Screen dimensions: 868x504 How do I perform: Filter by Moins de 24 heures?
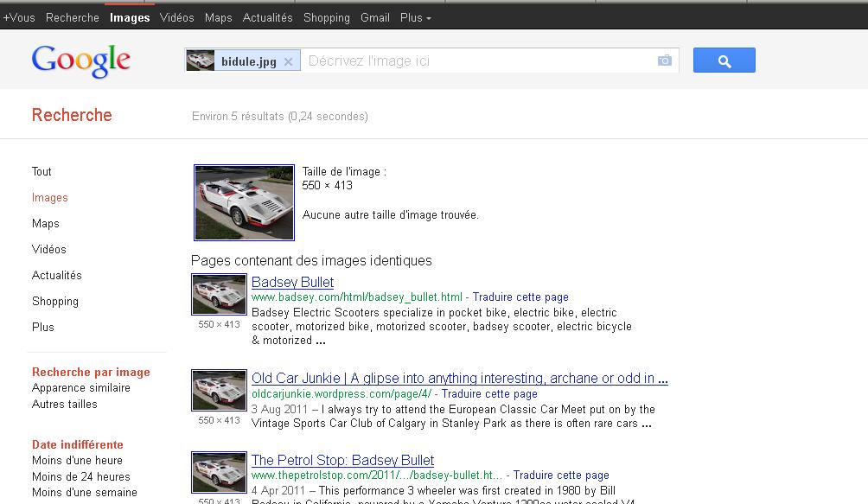81,476
